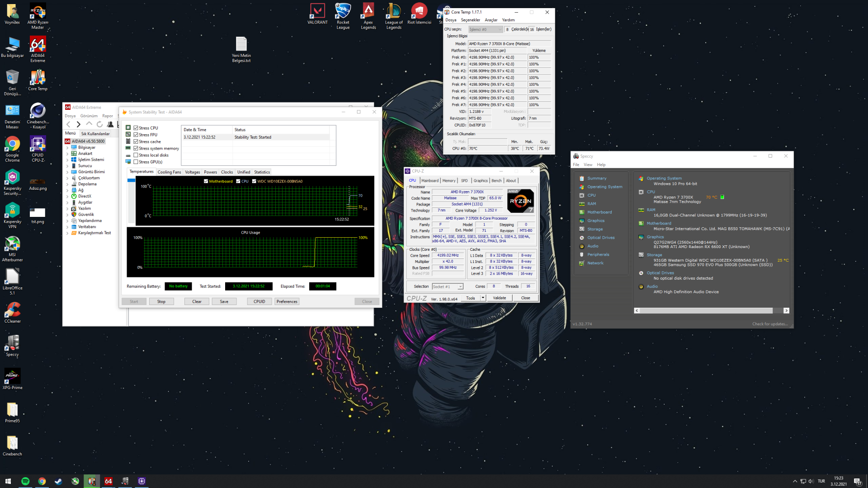Image resolution: width=868 pixels, height=488 pixels.
Task: Open the Araçlar menu in Core Temp
Action: click(491, 20)
